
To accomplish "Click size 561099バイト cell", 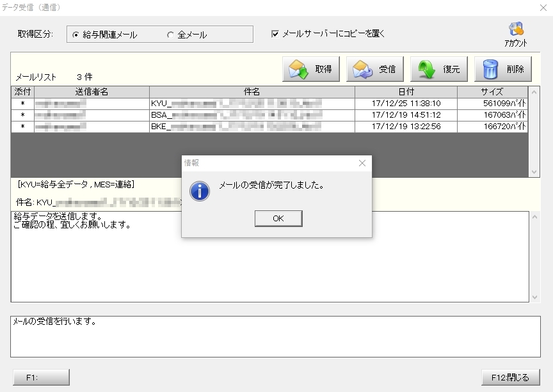I will coord(492,104).
